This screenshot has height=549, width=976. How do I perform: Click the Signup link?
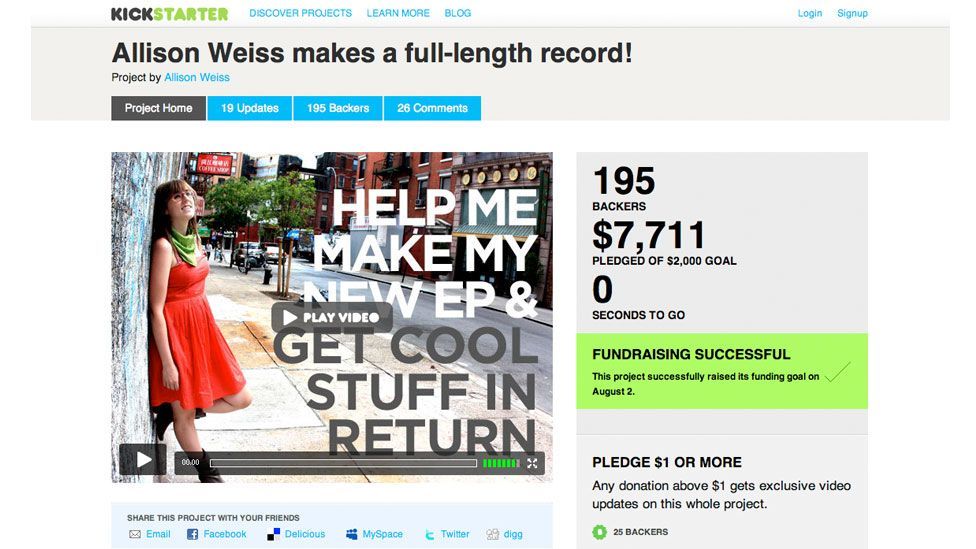[x=852, y=13]
